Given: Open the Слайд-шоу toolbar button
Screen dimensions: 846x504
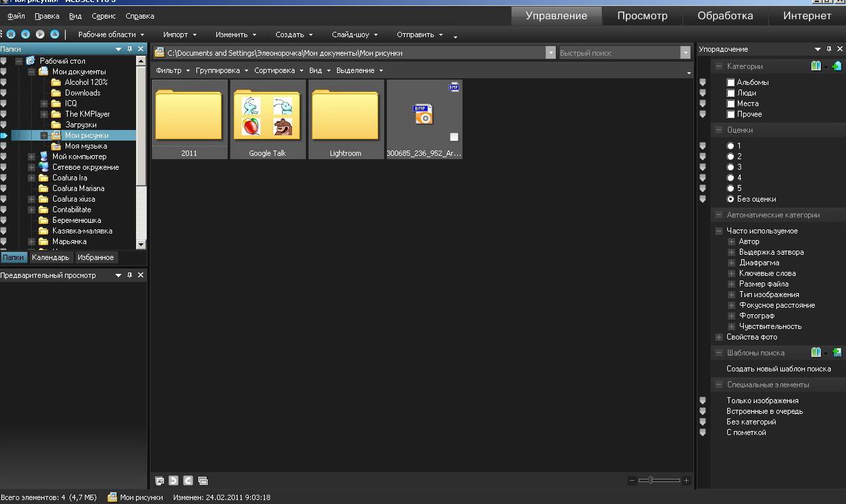Looking at the screenshot, I should 355,34.
